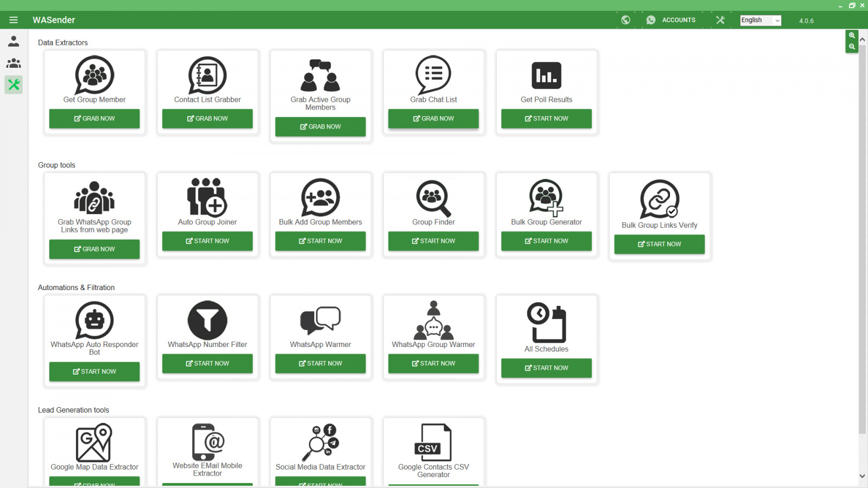Click the zoom out magnifier icon
Image resolution: width=868 pixels, height=488 pixels.
[852, 47]
